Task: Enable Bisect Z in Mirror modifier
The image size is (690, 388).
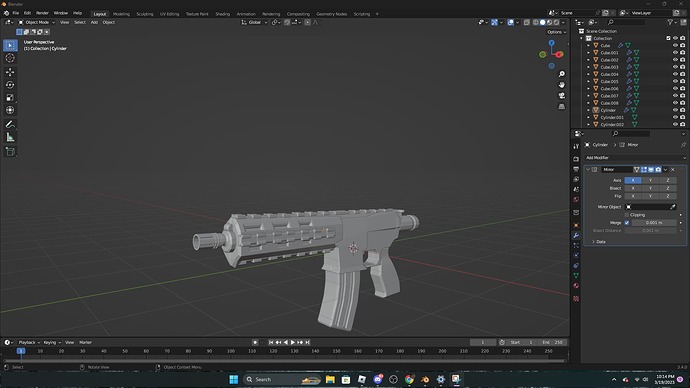Action: point(668,188)
